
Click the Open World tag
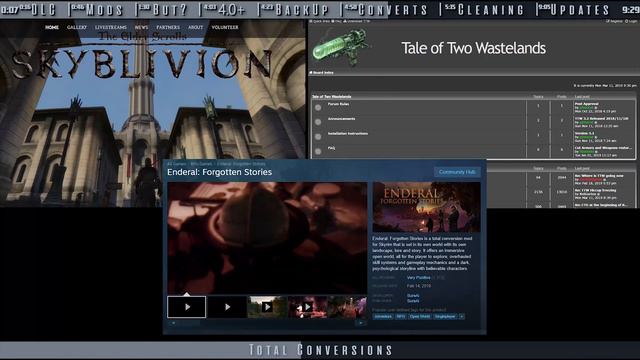[x=420, y=316]
